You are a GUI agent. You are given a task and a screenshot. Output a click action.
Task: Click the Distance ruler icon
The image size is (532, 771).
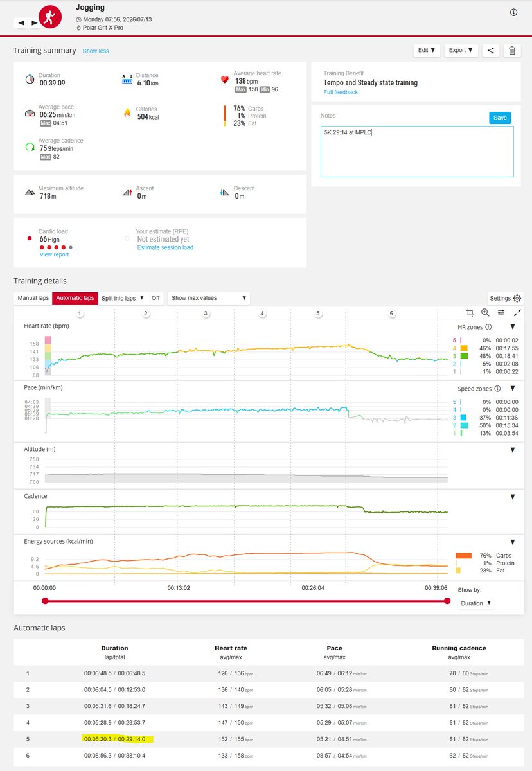coord(127,79)
